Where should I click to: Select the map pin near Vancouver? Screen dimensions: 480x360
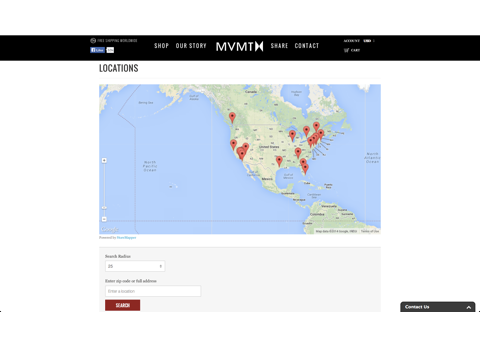tap(232, 117)
